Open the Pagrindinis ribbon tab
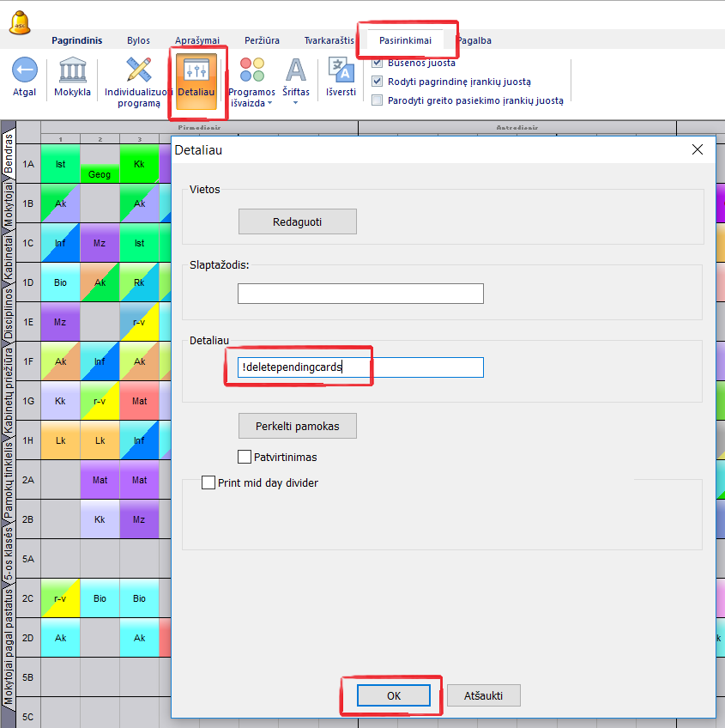 [76, 40]
